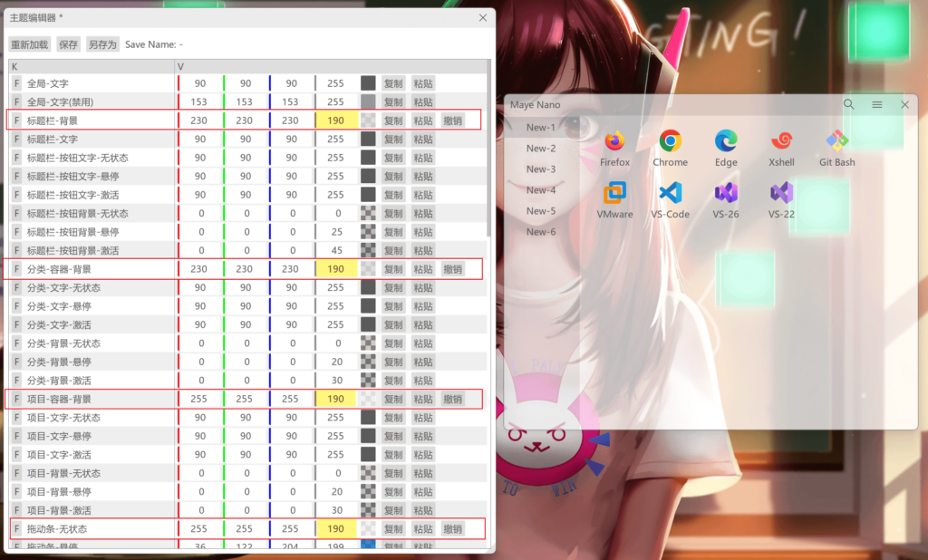Launch the Firefox shortcut icon
The image size is (928, 560).
point(614,141)
